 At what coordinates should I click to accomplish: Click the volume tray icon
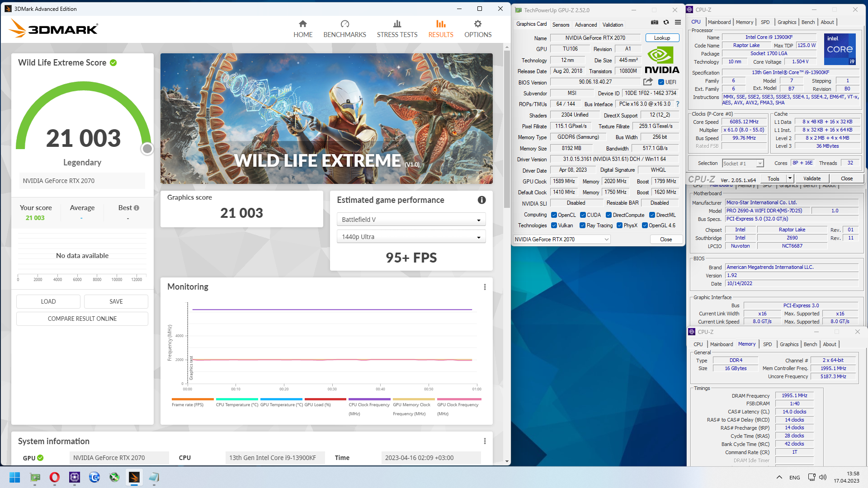pyautogui.click(x=823, y=477)
